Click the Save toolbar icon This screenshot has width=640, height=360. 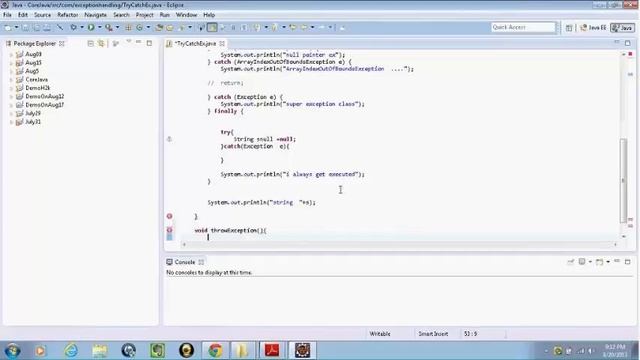(25, 27)
